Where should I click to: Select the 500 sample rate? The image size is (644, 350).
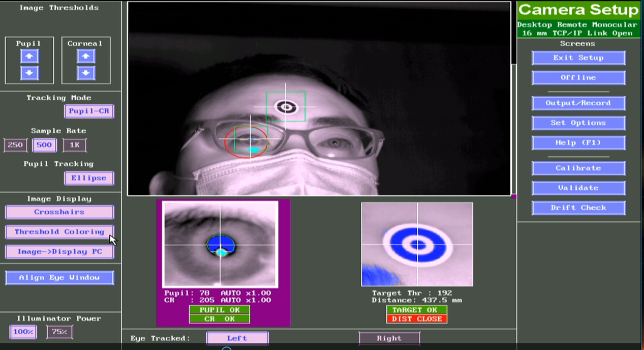[x=44, y=145]
